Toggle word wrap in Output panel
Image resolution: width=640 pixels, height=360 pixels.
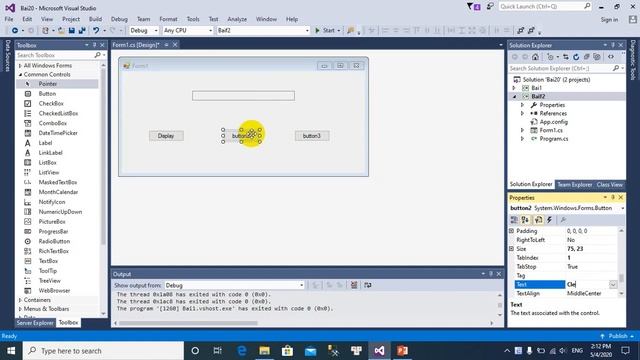368,285
